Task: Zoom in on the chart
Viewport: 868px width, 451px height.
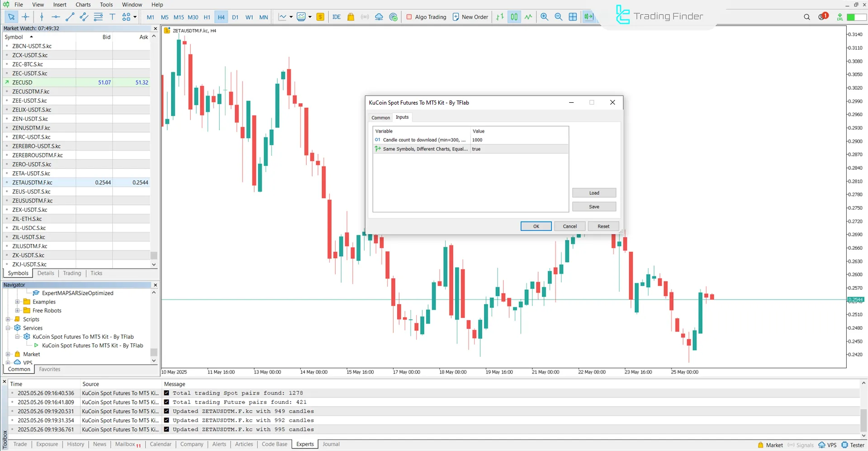Action: tap(544, 17)
